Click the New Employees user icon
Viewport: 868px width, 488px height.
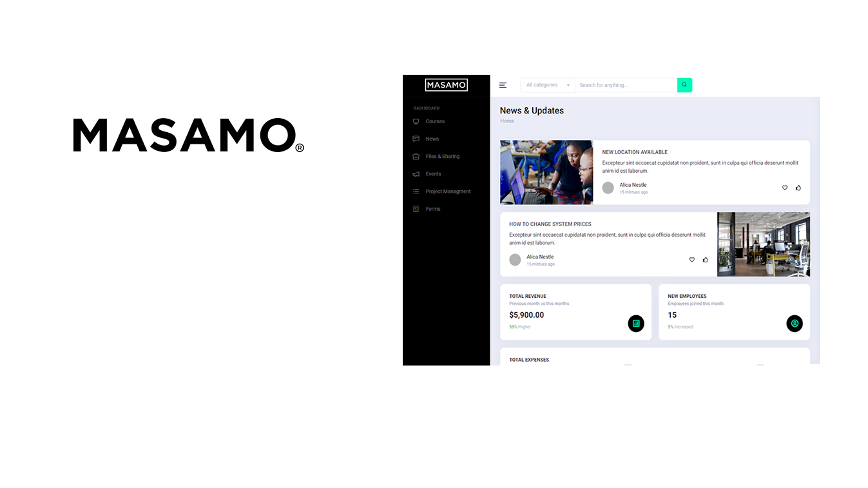[795, 324]
